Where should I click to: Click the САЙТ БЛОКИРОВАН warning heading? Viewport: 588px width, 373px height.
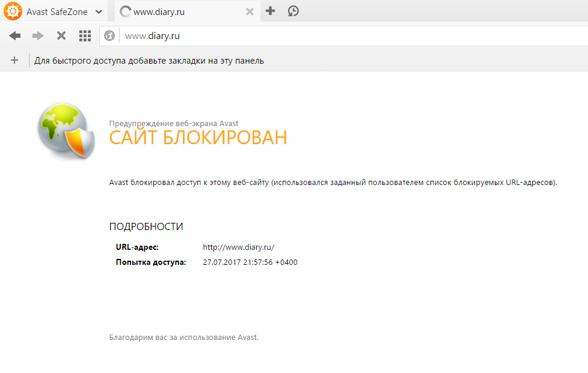[197, 138]
